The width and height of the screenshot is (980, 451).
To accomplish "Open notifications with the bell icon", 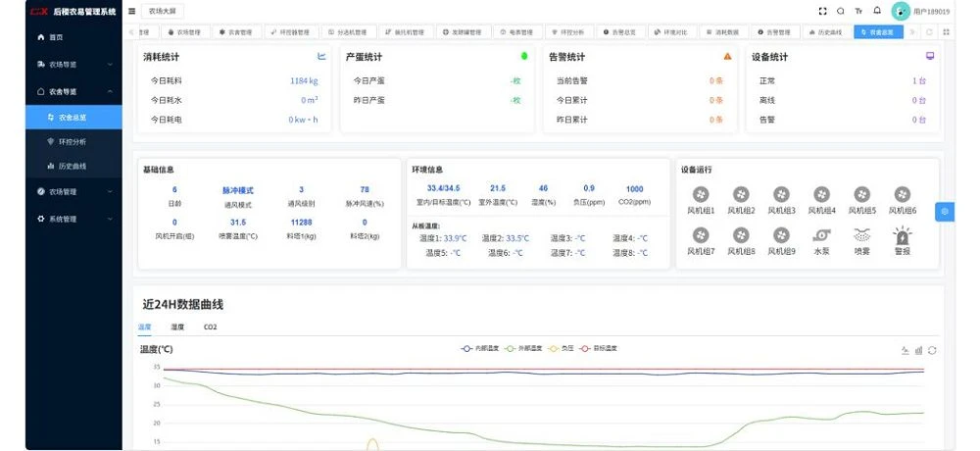I will coord(877,11).
